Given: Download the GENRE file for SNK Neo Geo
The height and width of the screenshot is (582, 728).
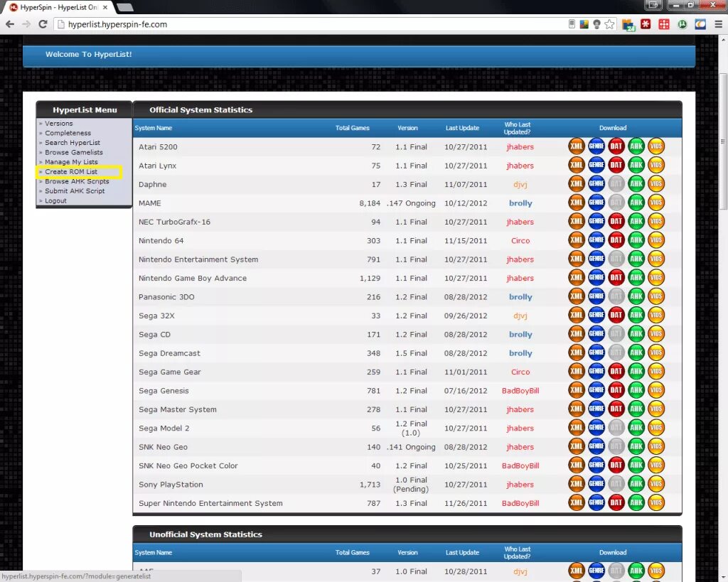Looking at the screenshot, I should click(x=596, y=446).
